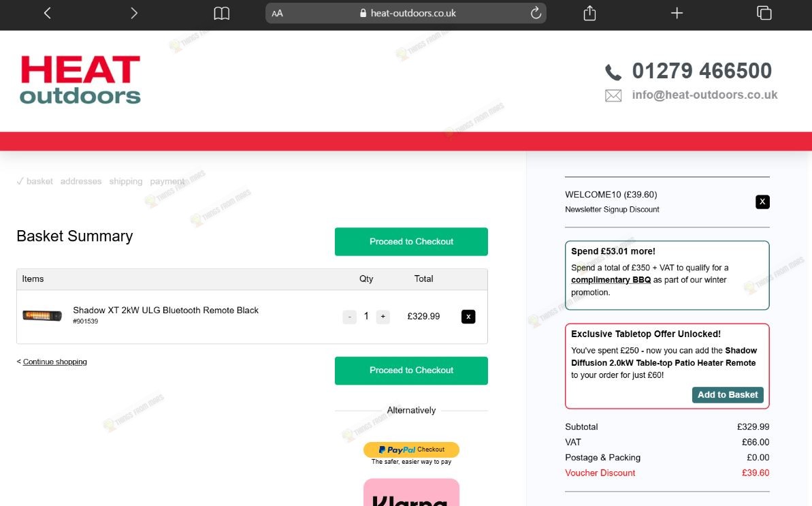
Task: Remove the Shadow XT item from basket
Action: [468, 317]
